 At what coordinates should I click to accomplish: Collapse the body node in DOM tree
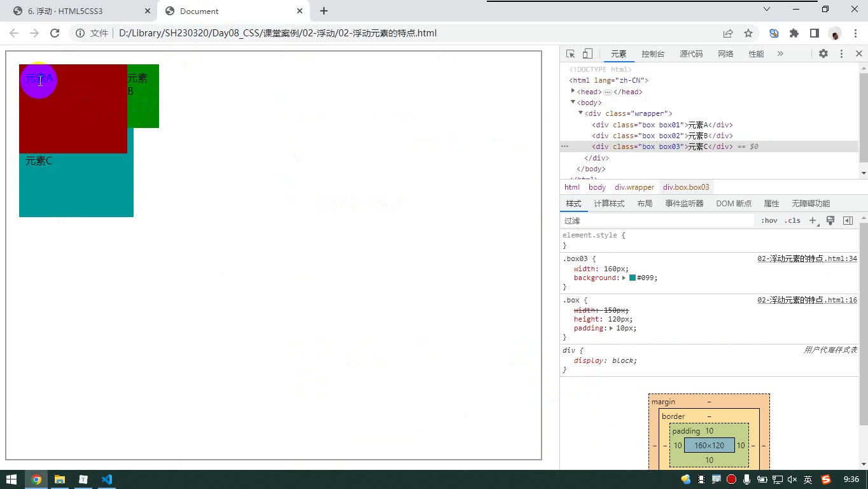(x=573, y=102)
